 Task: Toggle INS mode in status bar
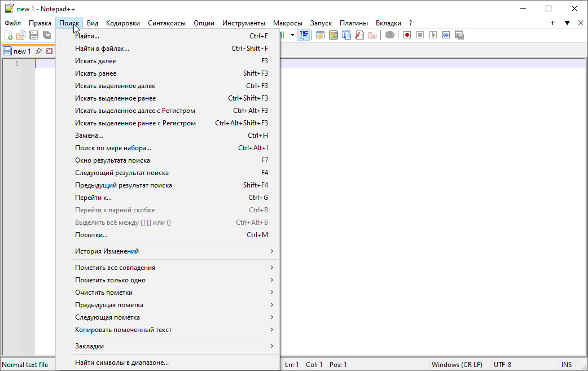coord(566,365)
